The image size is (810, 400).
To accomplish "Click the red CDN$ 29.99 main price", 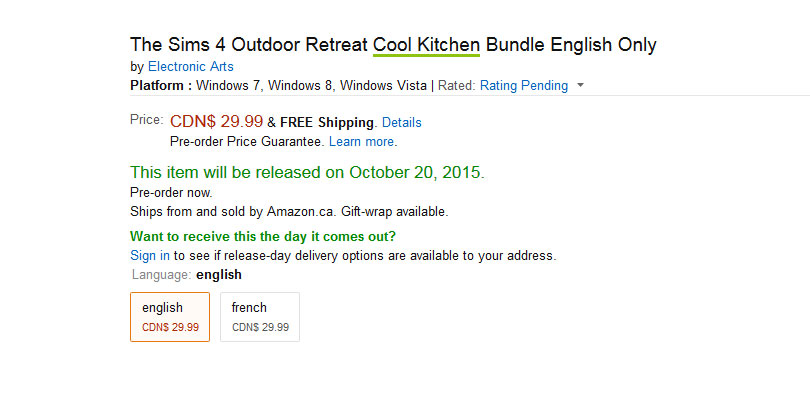I will point(216,121).
